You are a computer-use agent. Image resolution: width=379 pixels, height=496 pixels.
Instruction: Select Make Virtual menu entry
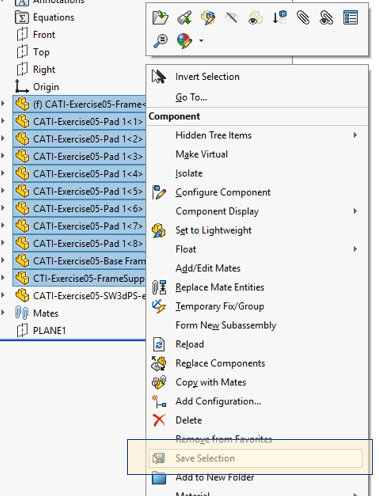pos(257,154)
